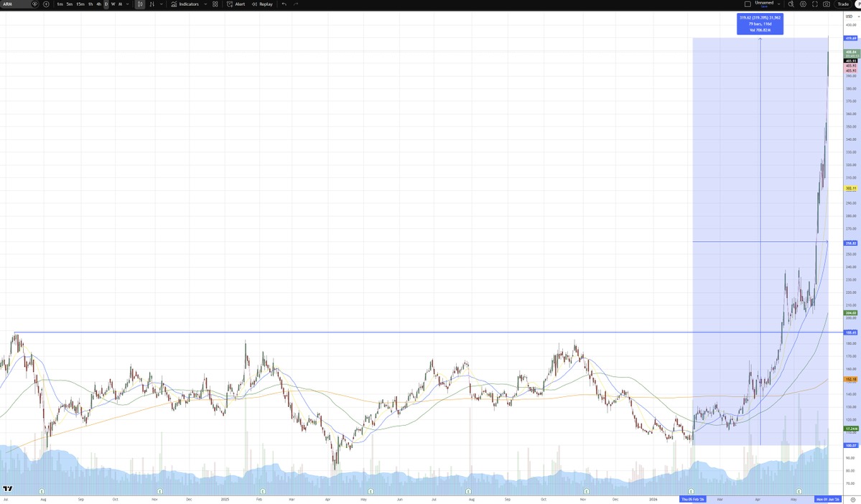The width and height of the screenshot is (861, 504).
Task: Open time axis settings gear icon
Action: click(853, 500)
